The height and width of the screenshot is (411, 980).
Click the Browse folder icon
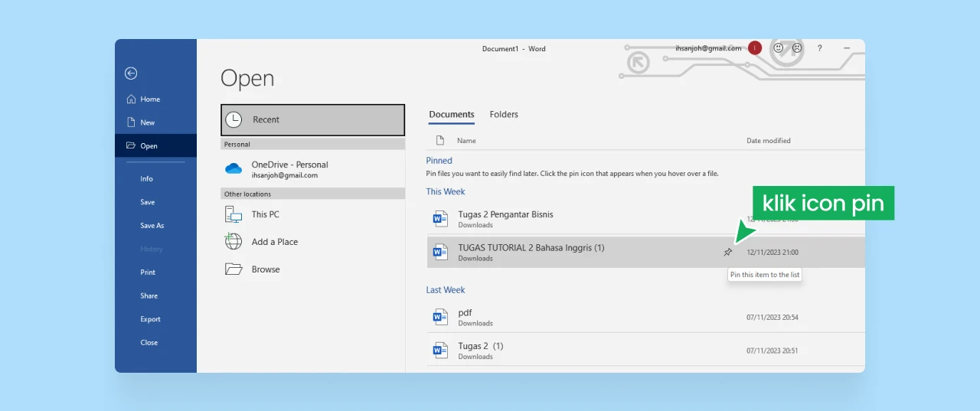(x=234, y=269)
